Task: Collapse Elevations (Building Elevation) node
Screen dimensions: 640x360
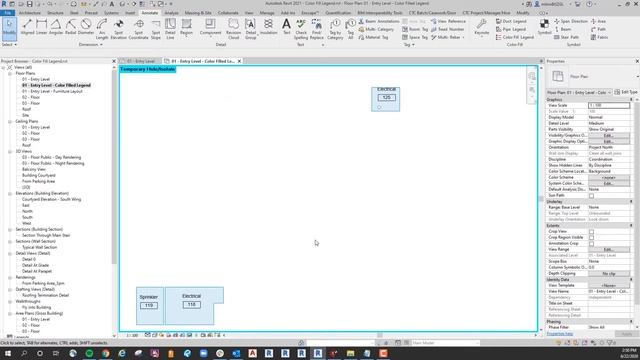Action: pos(10,193)
